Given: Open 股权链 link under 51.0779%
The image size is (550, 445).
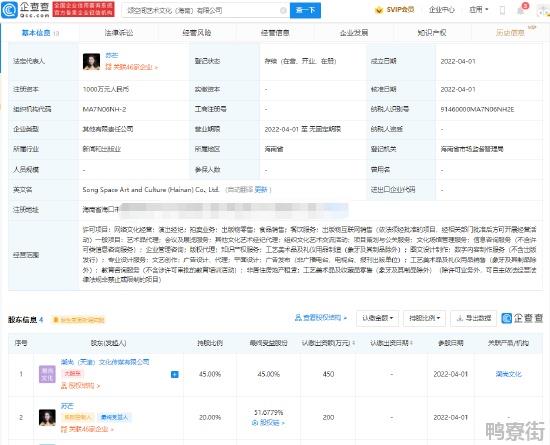Looking at the screenshot, I should [x=268, y=423].
